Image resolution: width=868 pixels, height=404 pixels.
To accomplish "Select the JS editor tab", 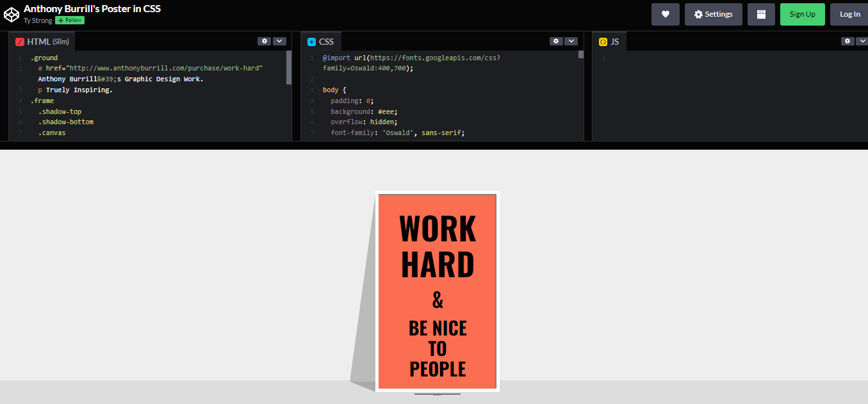I will tap(609, 42).
